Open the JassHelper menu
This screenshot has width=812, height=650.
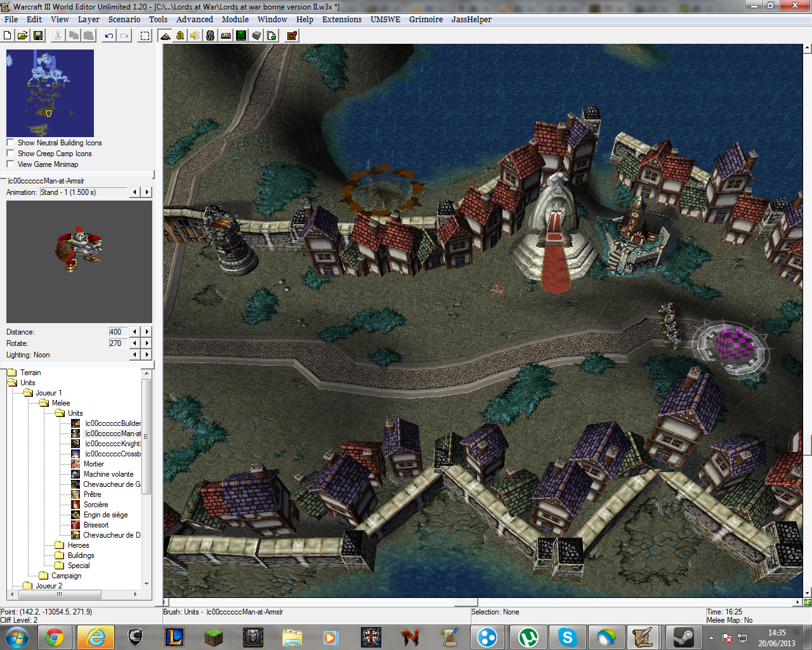(471, 19)
